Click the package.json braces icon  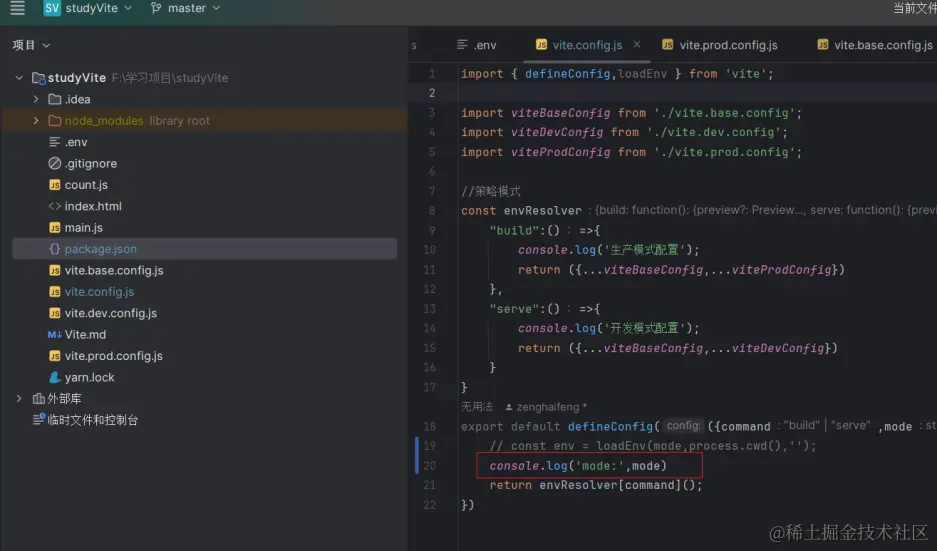(x=54, y=249)
